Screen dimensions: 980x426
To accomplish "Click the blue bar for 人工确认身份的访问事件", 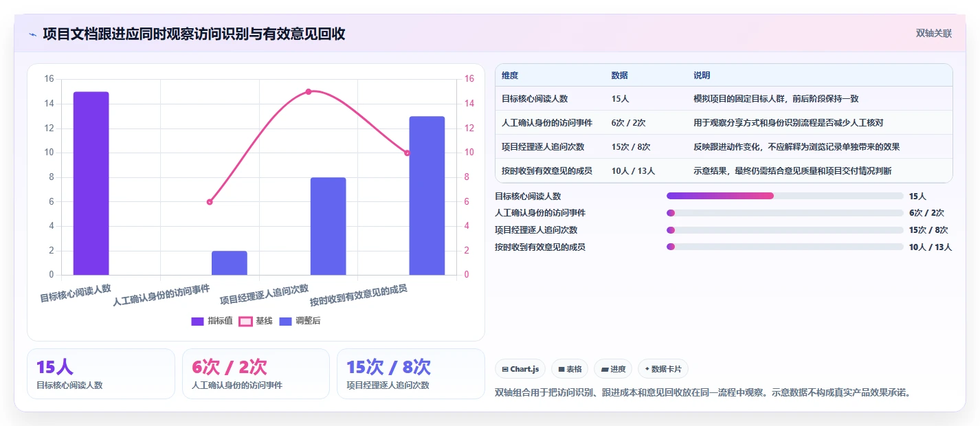I will point(229,263).
